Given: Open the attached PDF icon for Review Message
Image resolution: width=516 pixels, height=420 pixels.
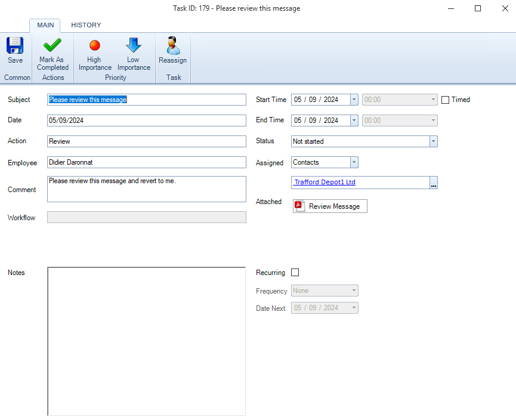Looking at the screenshot, I should [299, 206].
